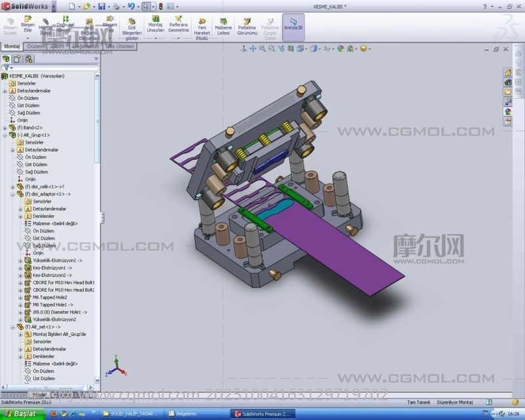Image resolution: width=525 pixels, height=420 pixels.
Task: Toggle Gizli Bileşenleri göster
Action: tap(131, 28)
